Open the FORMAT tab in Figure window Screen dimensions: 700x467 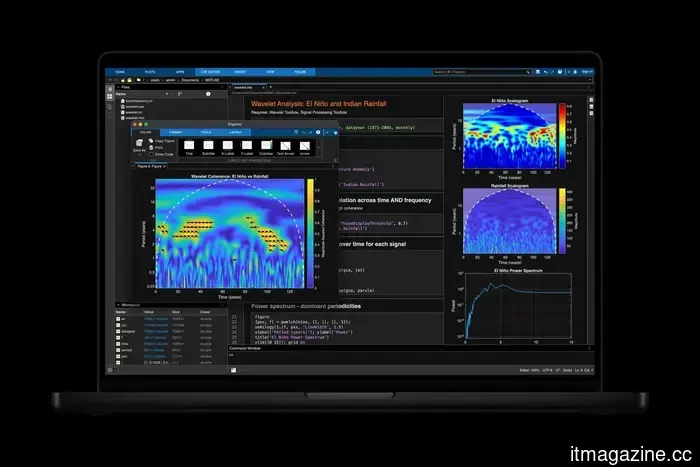point(175,132)
